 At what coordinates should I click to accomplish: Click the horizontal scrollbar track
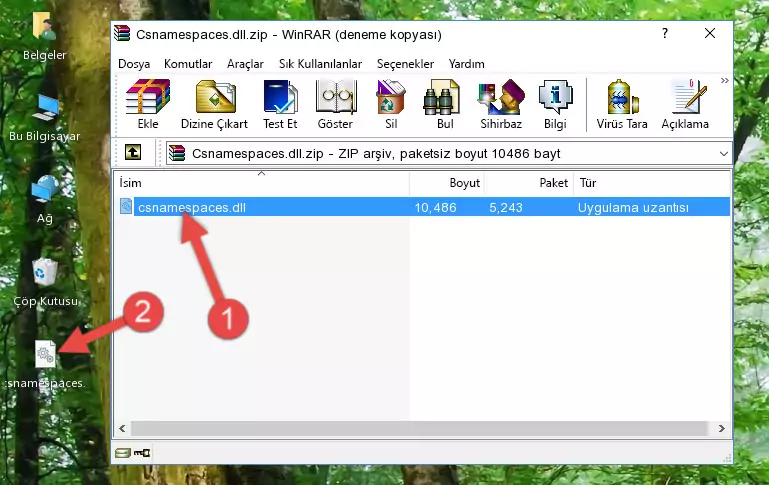[x=421, y=428]
